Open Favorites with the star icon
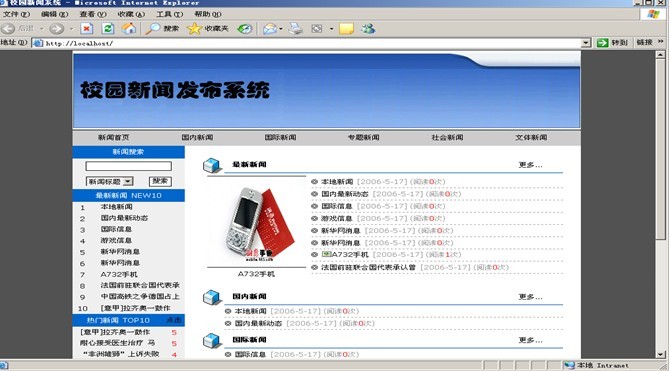Viewport: 669px width, 371px height. pos(194,29)
